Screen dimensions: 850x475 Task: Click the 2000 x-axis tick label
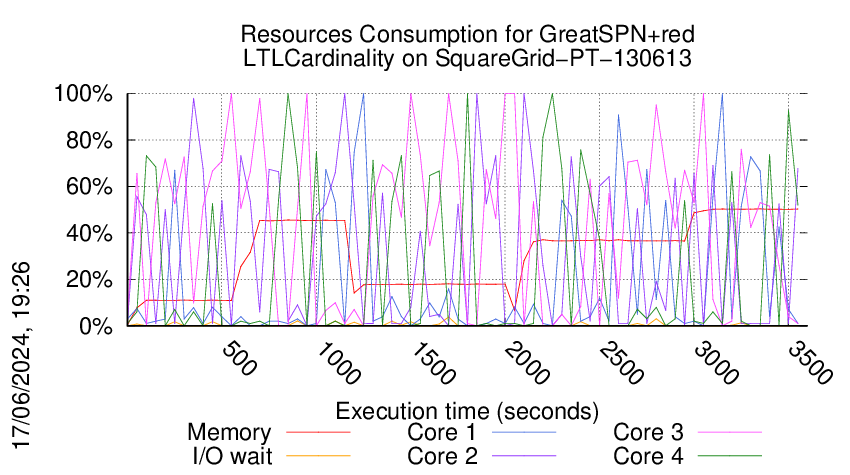coord(527,363)
